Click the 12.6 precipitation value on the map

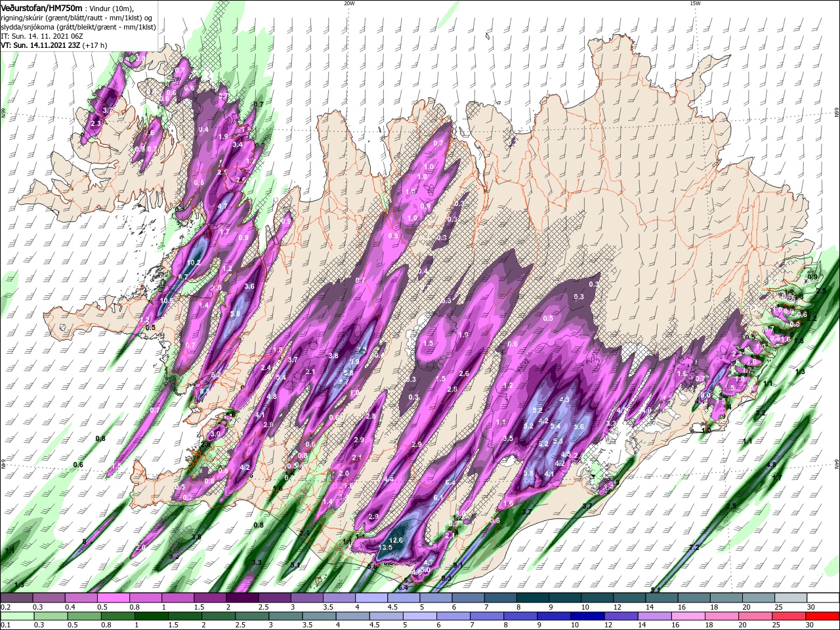point(396,540)
